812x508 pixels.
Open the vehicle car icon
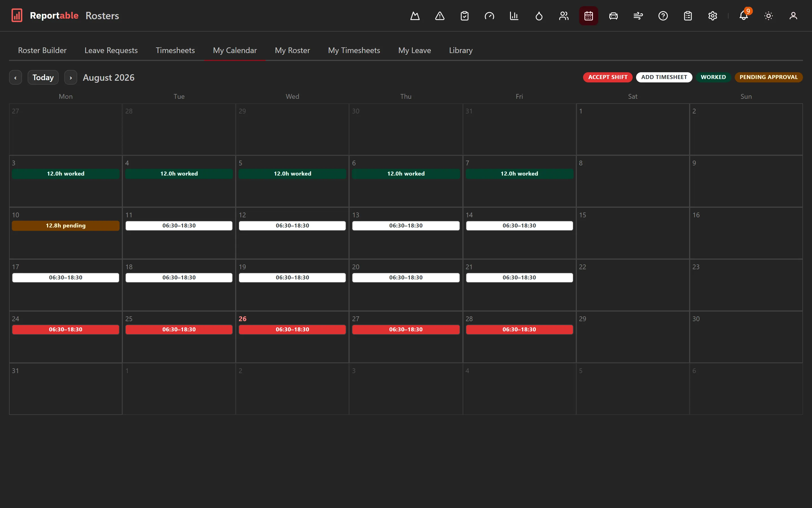(x=613, y=16)
